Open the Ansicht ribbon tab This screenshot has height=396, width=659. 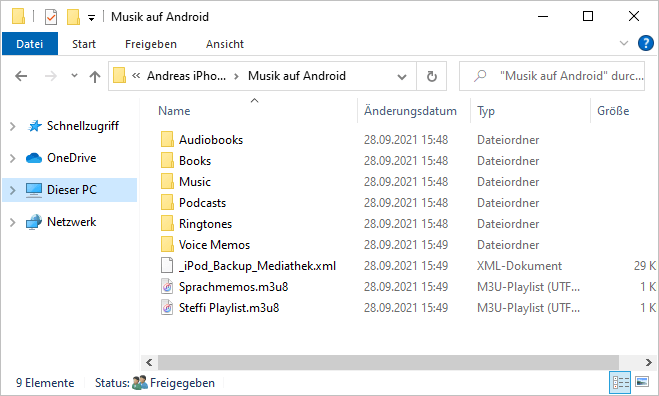click(225, 44)
